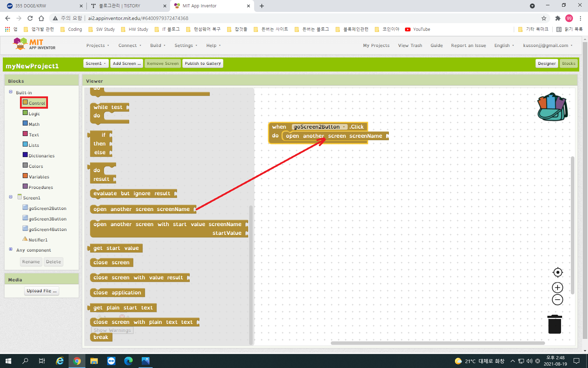
Task: Select the Variables block category icon
Action: tap(25, 176)
